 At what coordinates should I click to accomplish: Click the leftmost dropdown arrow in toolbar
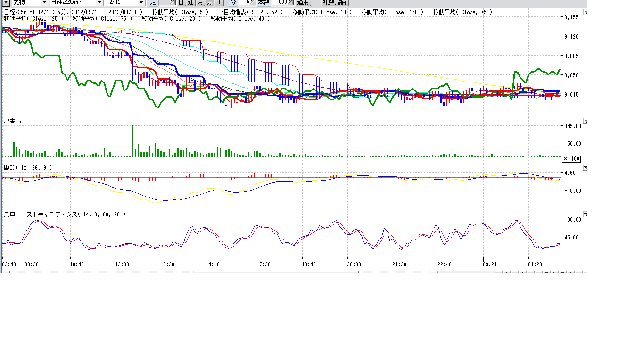[x=6, y=2]
